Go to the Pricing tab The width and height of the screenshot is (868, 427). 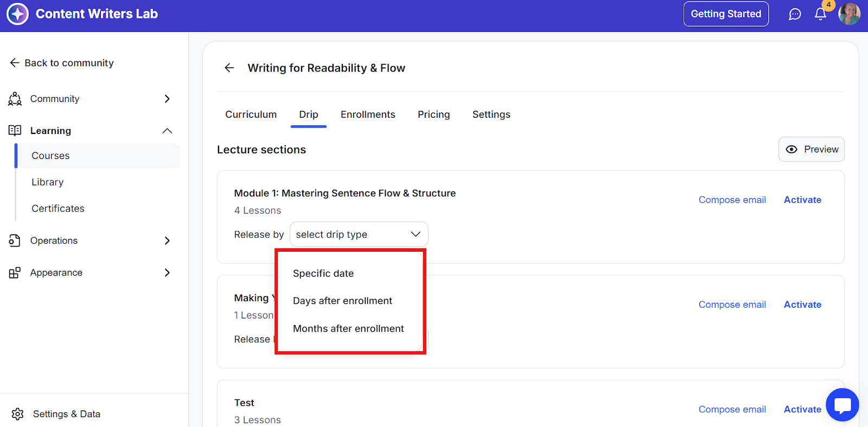click(434, 114)
